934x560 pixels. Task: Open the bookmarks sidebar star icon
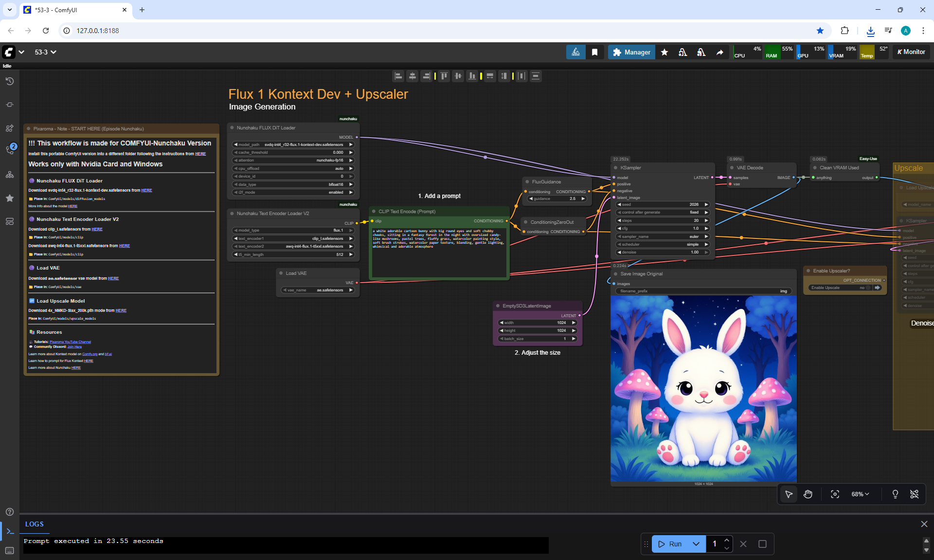(10, 198)
